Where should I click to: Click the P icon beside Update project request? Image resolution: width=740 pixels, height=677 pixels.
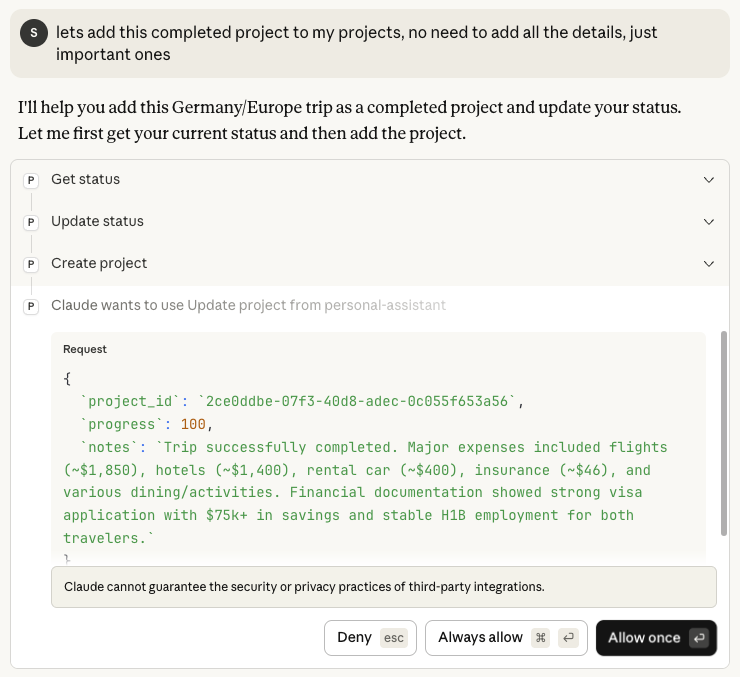click(x=31, y=306)
